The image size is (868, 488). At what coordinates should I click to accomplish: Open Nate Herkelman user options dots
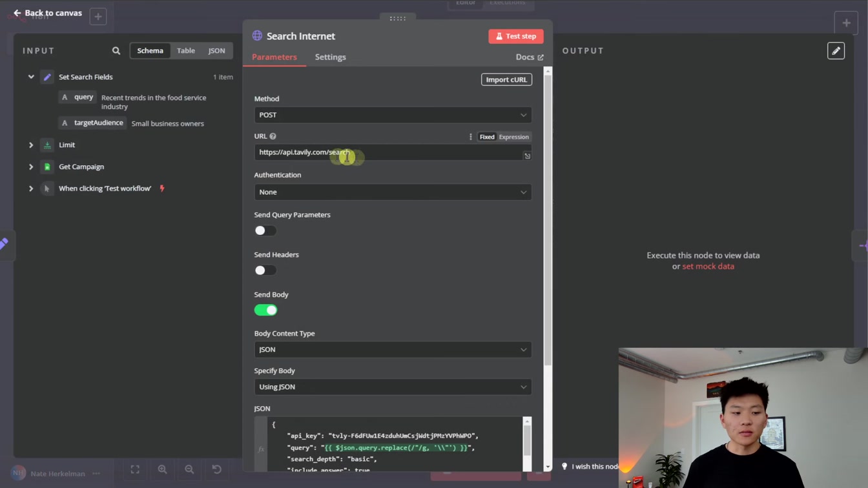click(x=96, y=473)
